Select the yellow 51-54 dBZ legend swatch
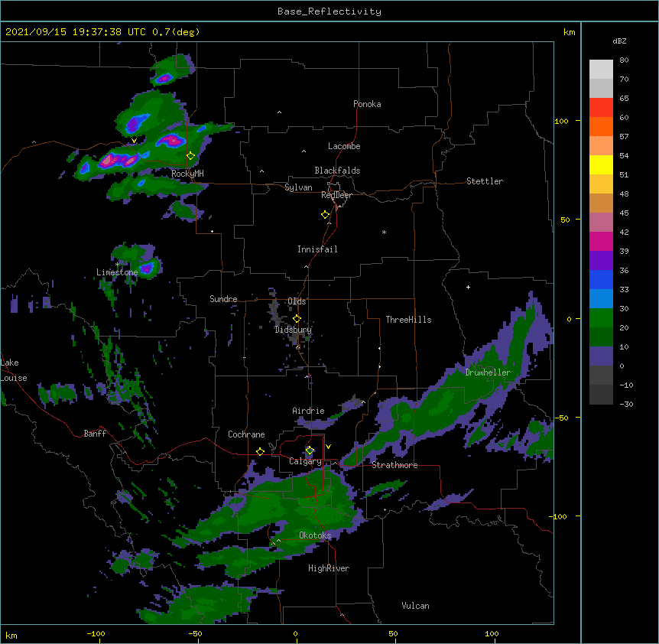The image size is (659, 644). coord(601,164)
